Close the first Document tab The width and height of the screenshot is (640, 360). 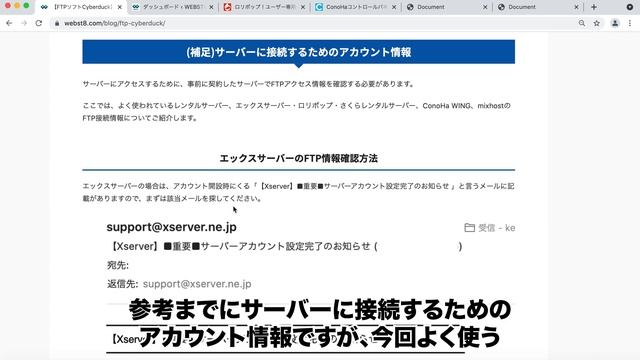[x=485, y=7]
